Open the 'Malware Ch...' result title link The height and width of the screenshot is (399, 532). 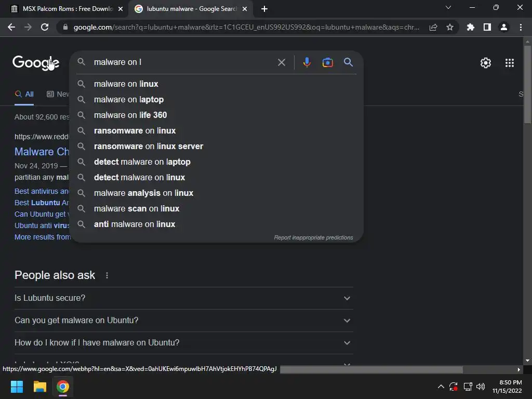pyautogui.click(x=42, y=152)
